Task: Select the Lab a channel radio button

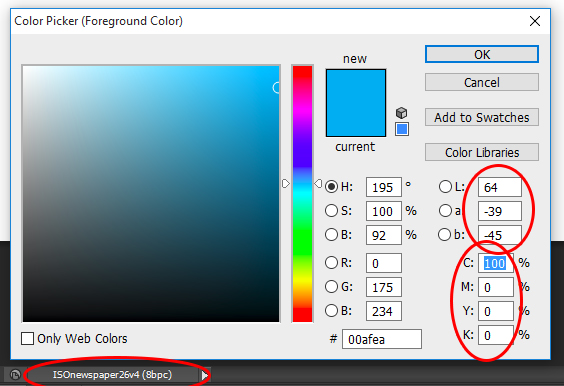Action: click(x=445, y=211)
